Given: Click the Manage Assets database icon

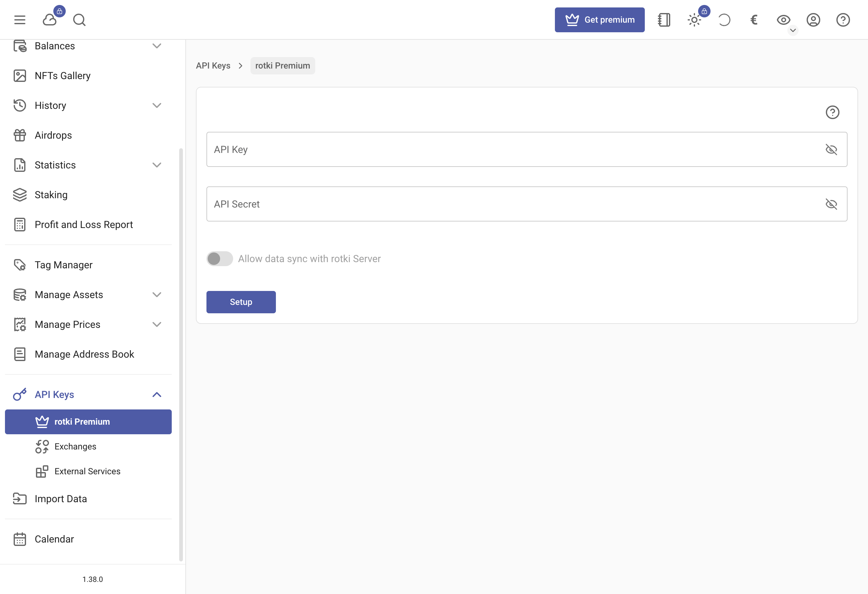Looking at the screenshot, I should [20, 295].
